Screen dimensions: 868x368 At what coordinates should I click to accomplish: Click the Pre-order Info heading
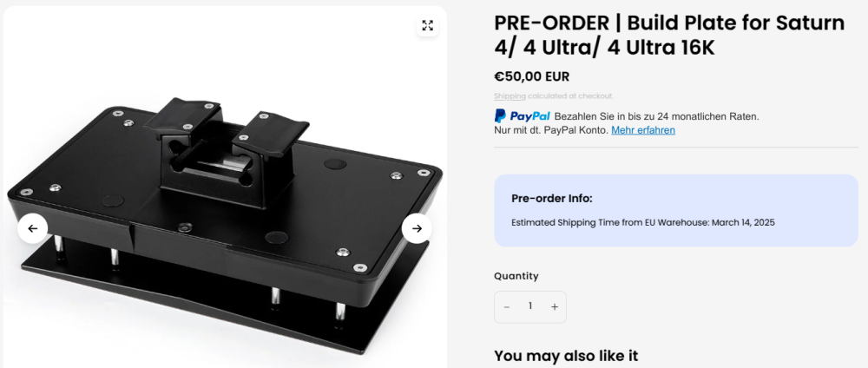552,199
